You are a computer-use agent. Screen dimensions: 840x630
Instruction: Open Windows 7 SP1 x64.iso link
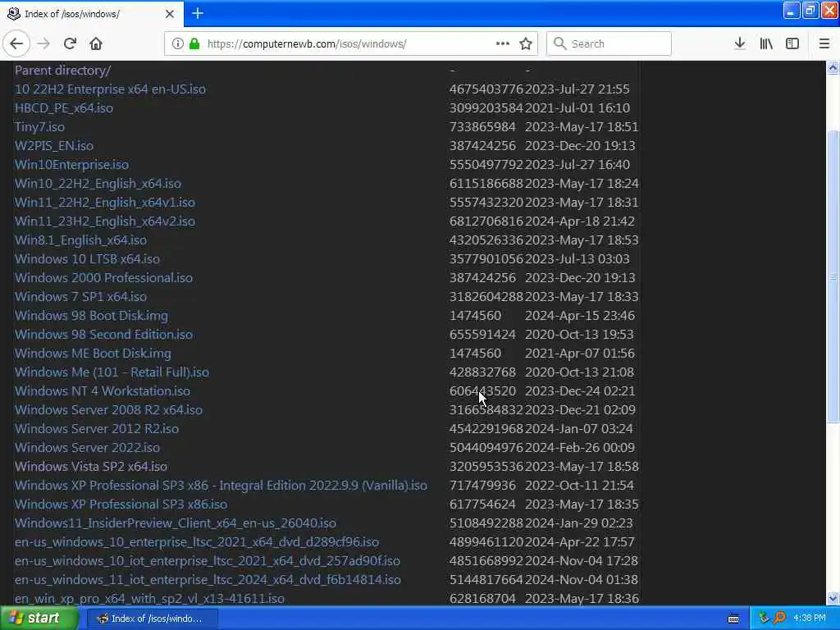pyautogui.click(x=80, y=296)
